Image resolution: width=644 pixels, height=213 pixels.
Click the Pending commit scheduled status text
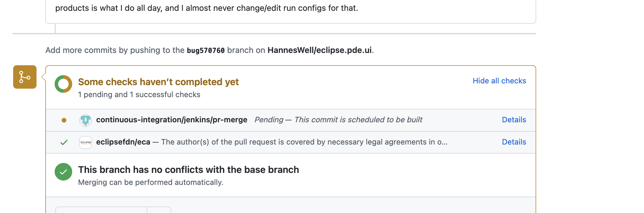tap(338, 120)
